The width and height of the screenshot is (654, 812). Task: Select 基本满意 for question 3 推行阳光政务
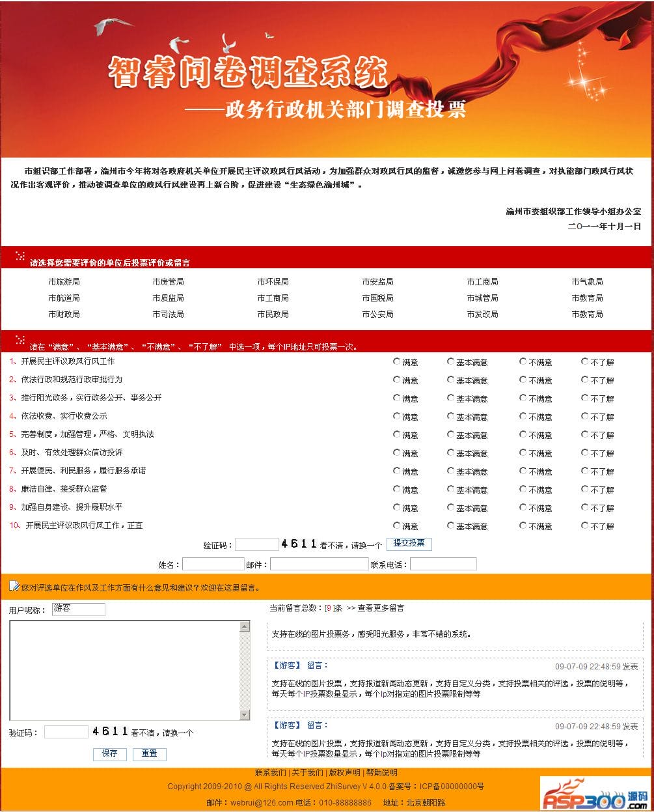pos(450,398)
